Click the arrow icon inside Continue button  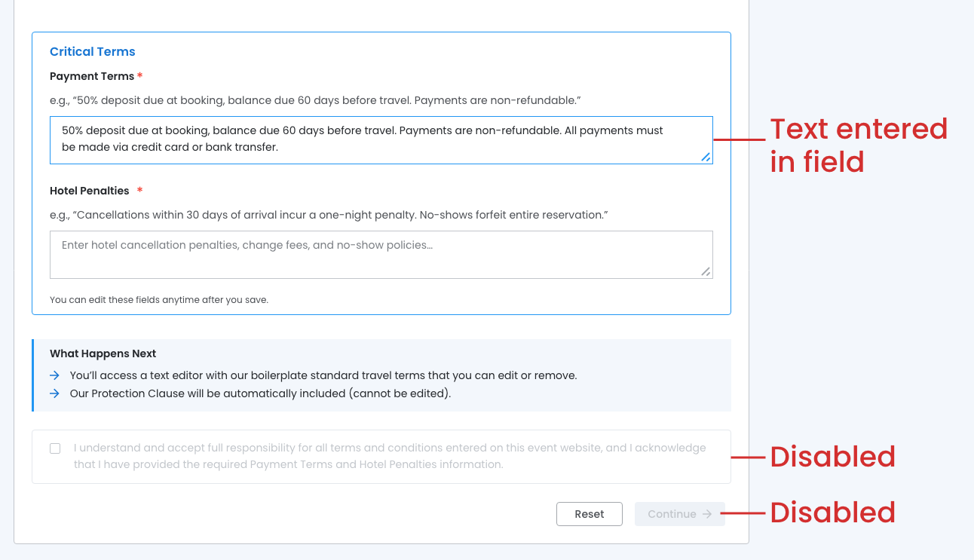(x=707, y=514)
